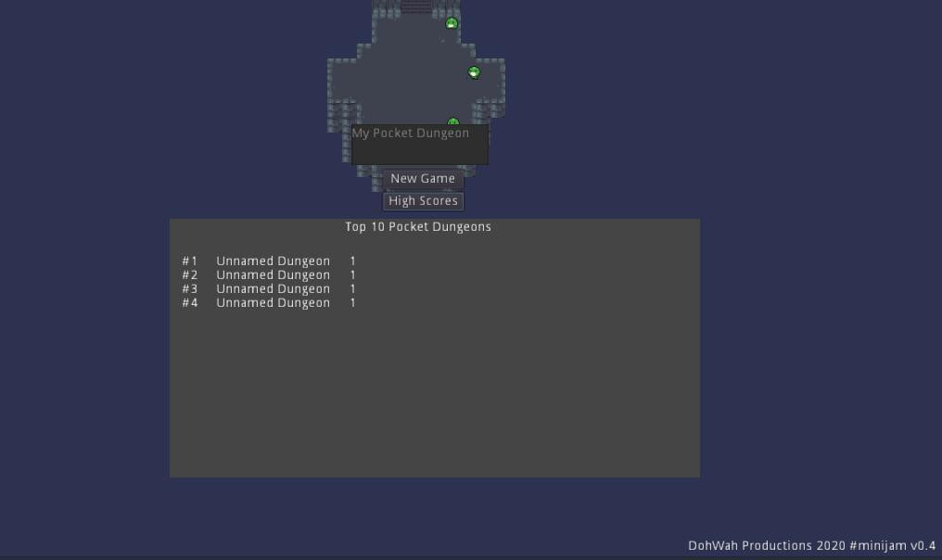Click the topmost green slime in dungeon
Viewport: 942px width, 560px height.
click(x=452, y=23)
